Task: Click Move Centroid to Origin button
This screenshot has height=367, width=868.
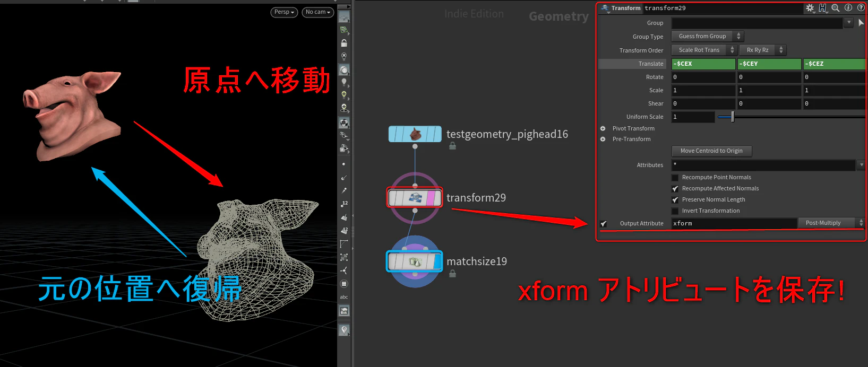Action: pos(711,151)
